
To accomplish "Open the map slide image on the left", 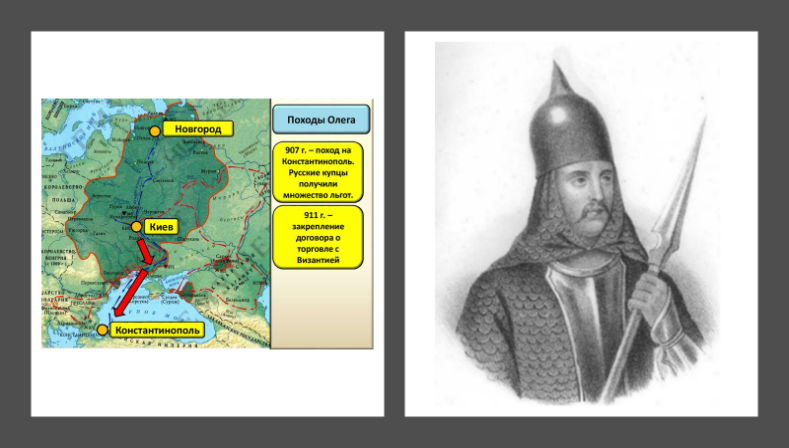I will 207,223.
